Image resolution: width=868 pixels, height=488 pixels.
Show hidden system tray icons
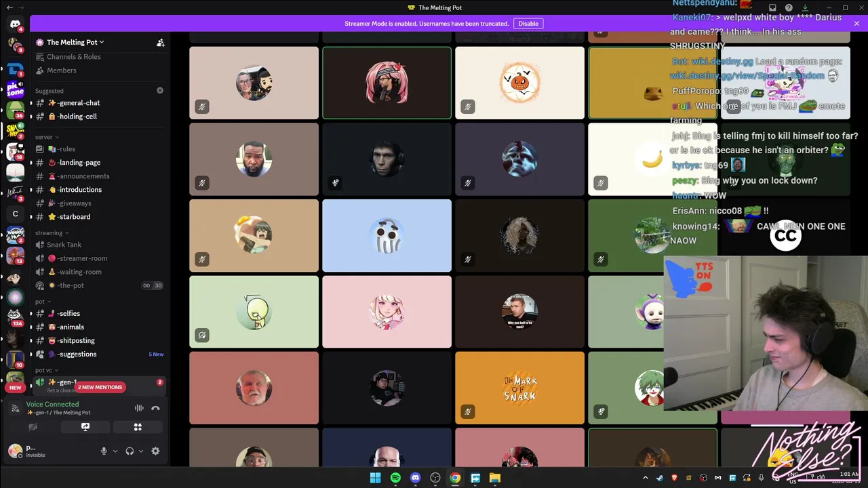(x=646, y=478)
